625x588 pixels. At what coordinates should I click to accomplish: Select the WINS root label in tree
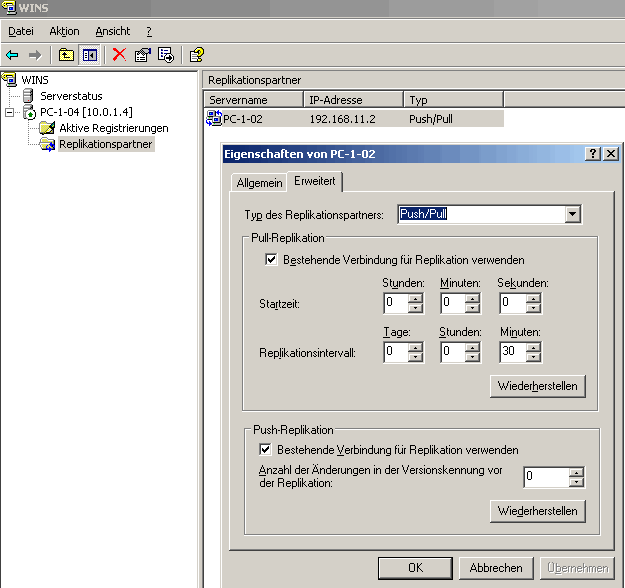point(35,80)
